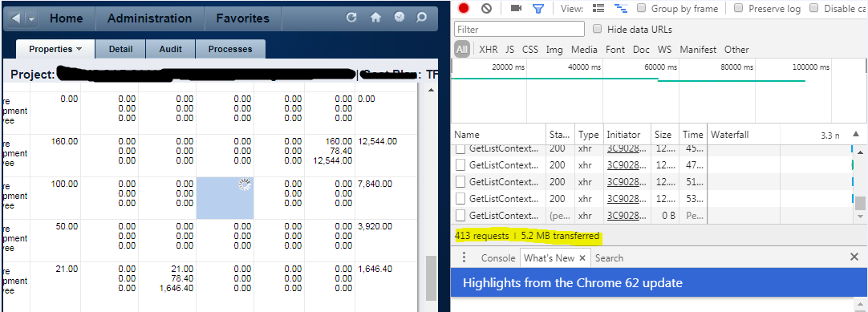Viewport: 868px width, 312px height.
Task: Click into the network Filter text field
Action: point(519,29)
